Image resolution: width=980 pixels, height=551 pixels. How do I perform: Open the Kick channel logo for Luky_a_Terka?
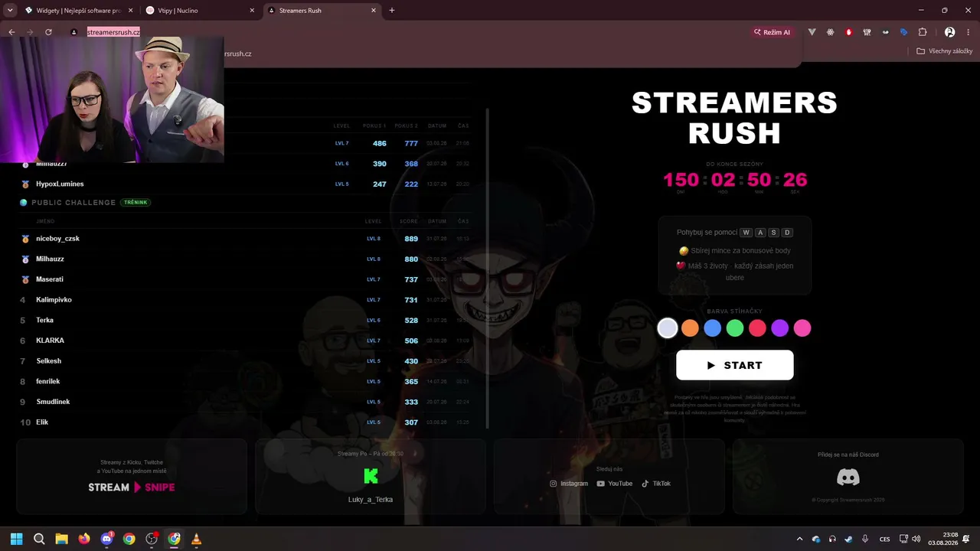371,476
